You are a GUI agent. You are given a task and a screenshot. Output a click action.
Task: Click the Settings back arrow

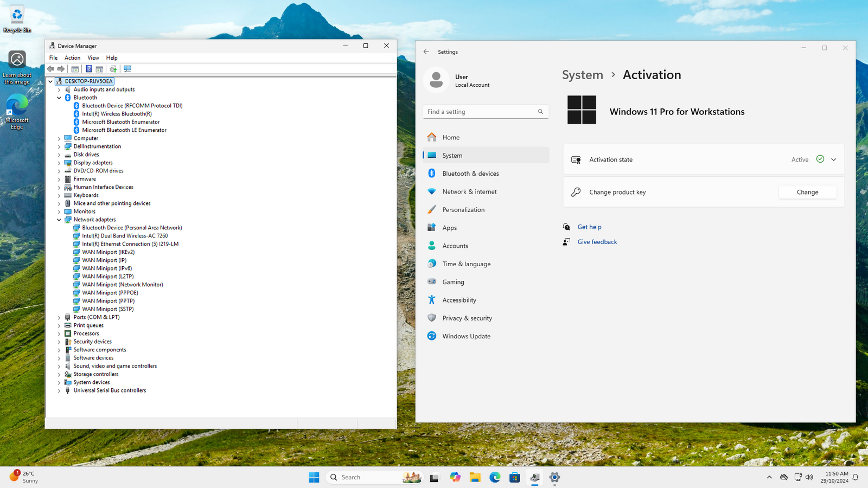[426, 52]
